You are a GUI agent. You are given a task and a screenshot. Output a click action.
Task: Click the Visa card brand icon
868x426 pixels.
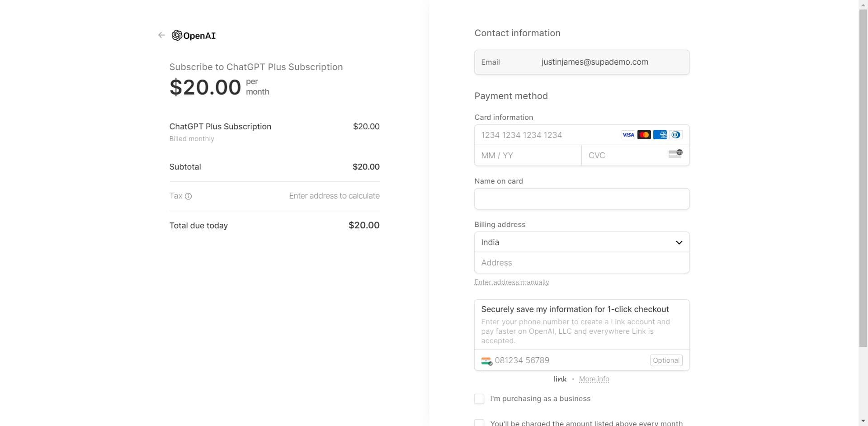(x=628, y=135)
